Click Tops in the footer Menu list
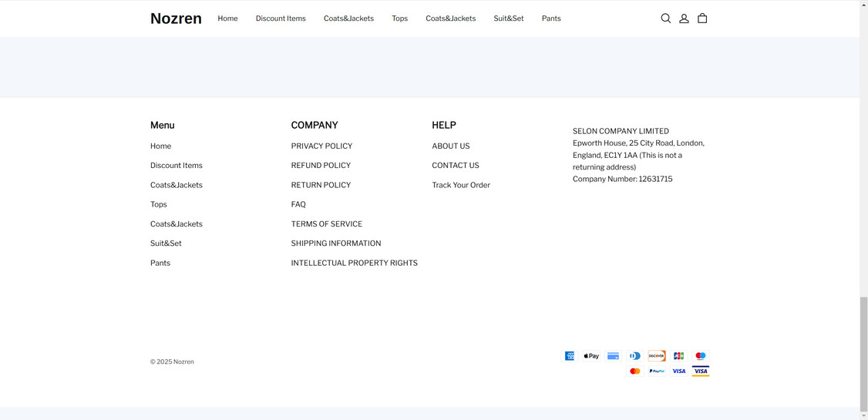The height and width of the screenshot is (420, 868). point(158,204)
